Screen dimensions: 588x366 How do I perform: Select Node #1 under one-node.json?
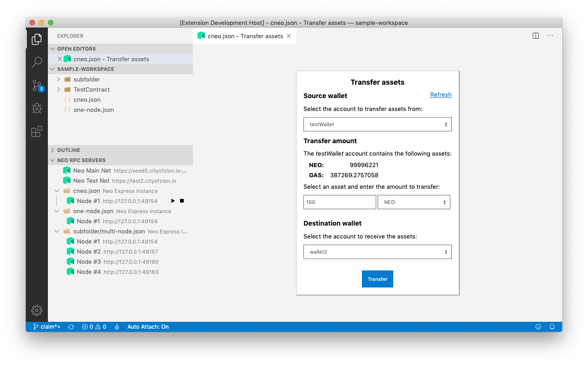pos(120,221)
